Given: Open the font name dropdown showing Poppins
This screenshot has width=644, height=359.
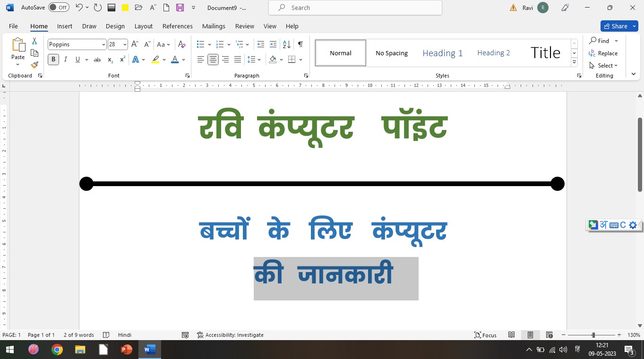Looking at the screenshot, I should pos(103,44).
